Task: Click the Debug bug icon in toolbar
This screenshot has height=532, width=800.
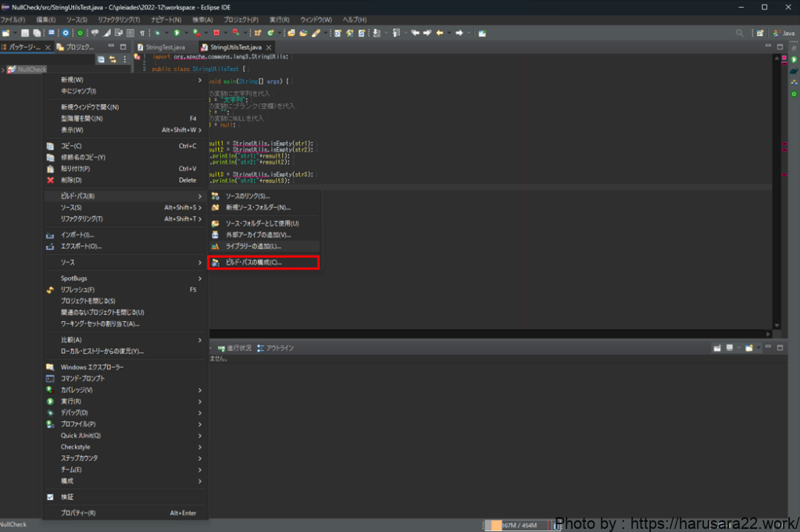Action: [158, 33]
